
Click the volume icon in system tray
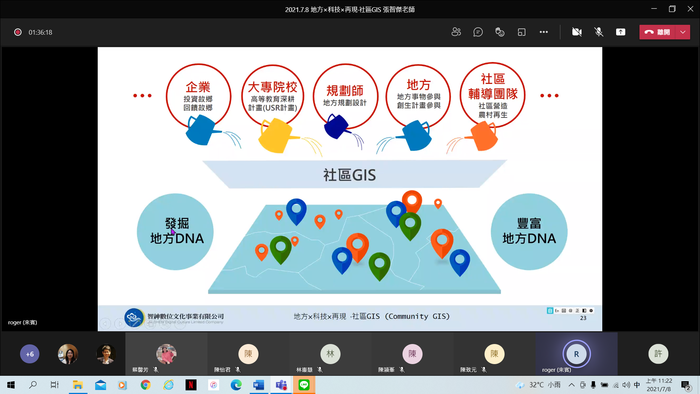[x=626, y=385]
